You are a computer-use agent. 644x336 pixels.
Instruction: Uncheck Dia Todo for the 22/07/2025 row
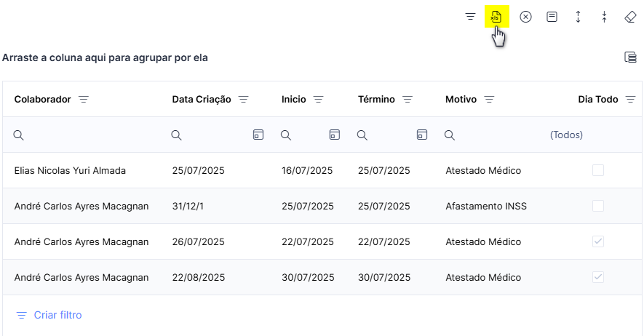[598, 241]
